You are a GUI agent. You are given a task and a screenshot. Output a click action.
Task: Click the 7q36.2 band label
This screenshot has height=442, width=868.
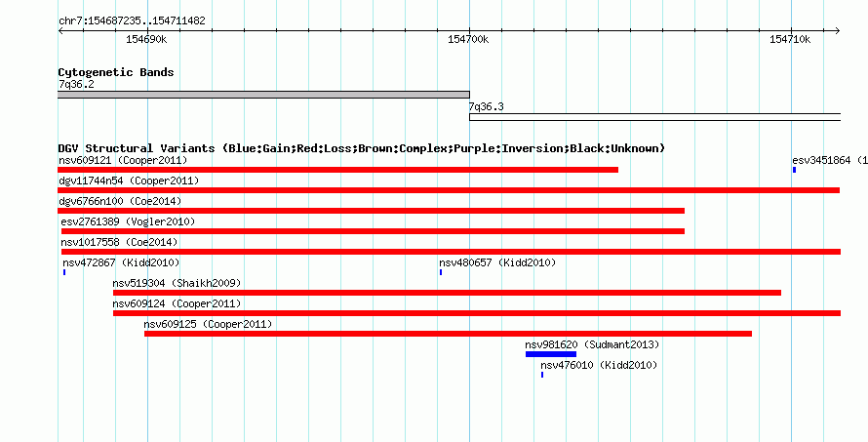pyautogui.click(x=76, y=85)
